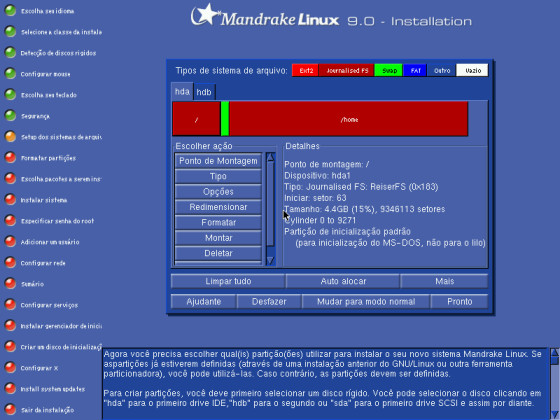Click the action list scroll-up arrow

(270, 157)
